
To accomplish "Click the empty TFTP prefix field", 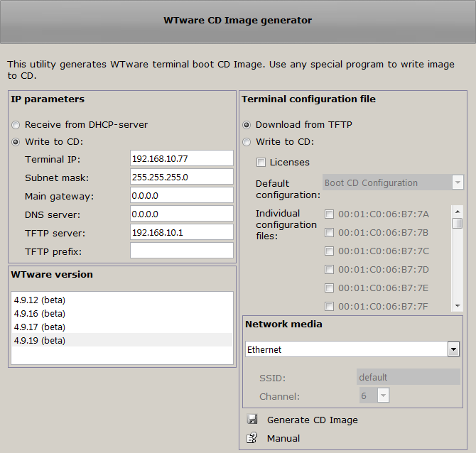I will click(x=182, y=251).
